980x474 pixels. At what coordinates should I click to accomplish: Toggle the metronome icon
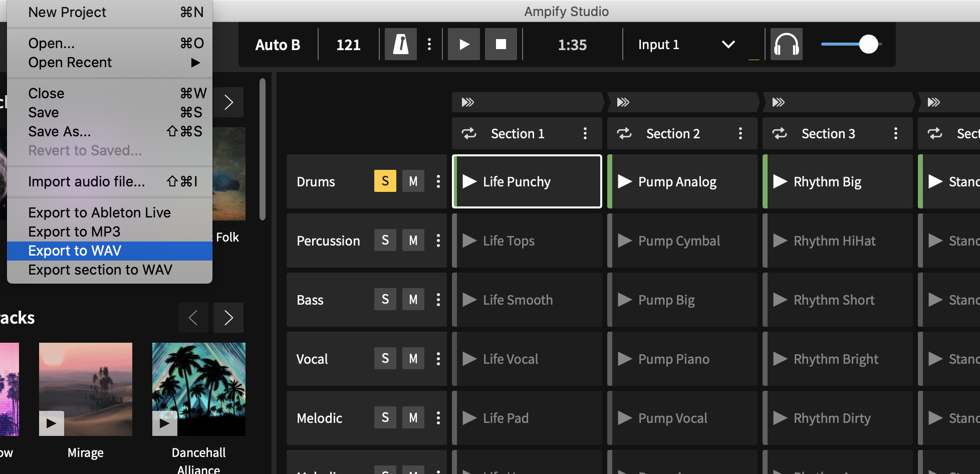[400, 45]
